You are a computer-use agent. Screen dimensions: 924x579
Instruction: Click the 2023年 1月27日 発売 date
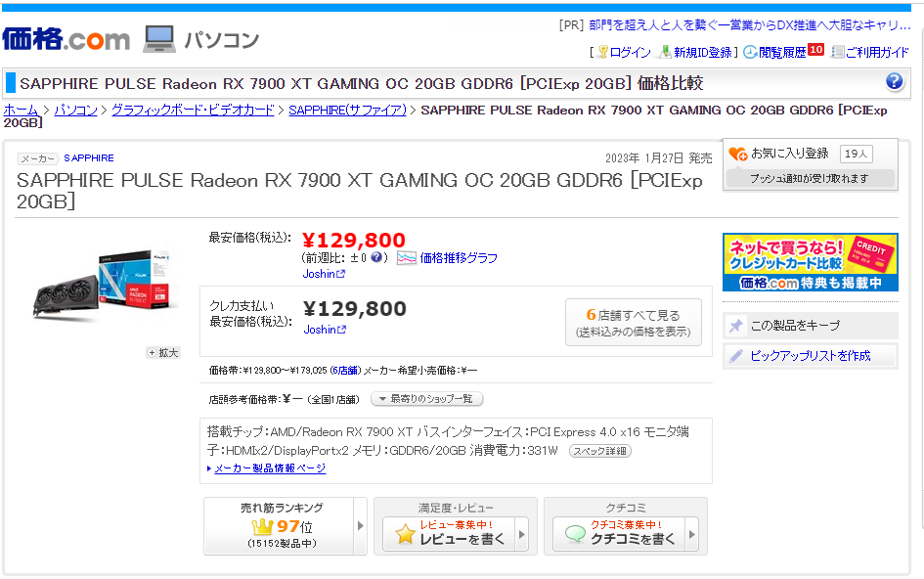click(x=659, y=158)
